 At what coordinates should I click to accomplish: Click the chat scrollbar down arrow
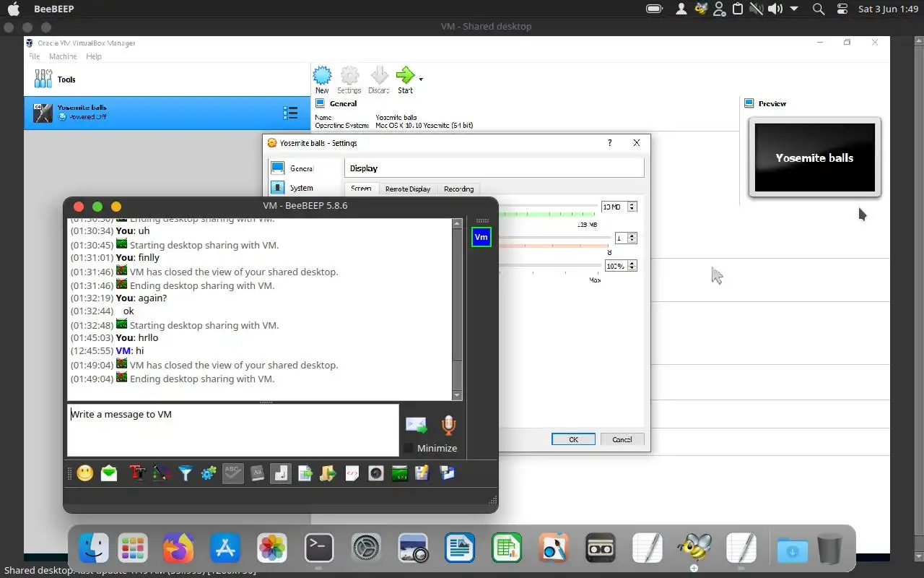click(x=456, y=395)
